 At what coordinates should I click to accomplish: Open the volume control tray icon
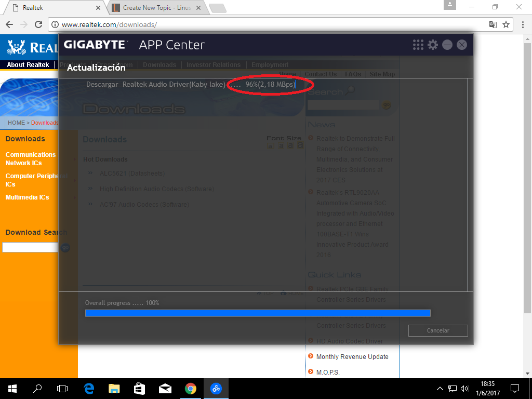click(464, 389)
